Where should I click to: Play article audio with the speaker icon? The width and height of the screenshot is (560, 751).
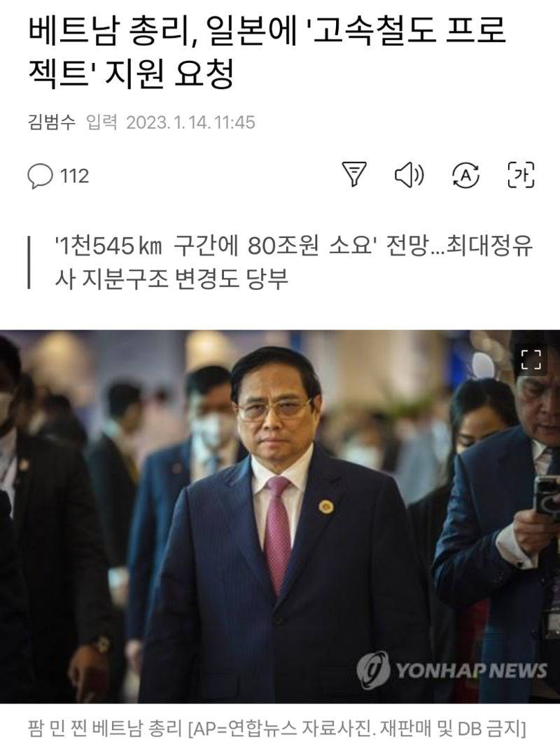(x=409, y=175)
